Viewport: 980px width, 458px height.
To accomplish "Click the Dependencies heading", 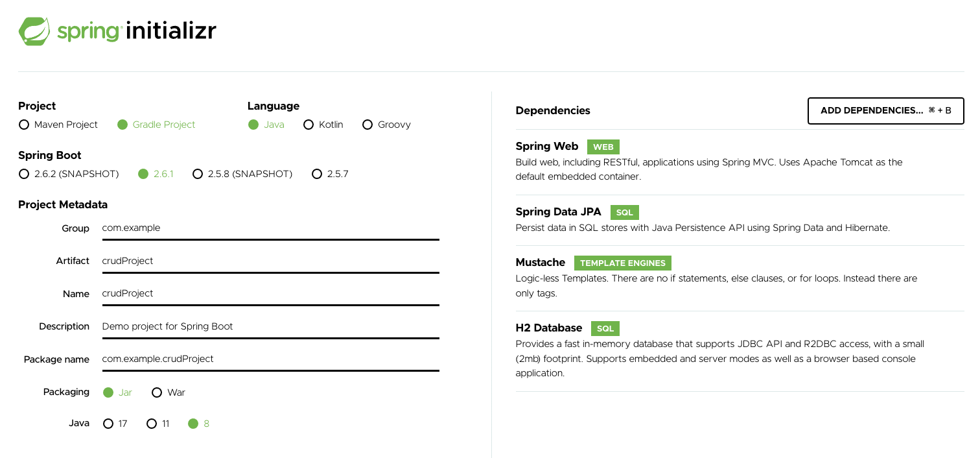I will tap(553, 110).
